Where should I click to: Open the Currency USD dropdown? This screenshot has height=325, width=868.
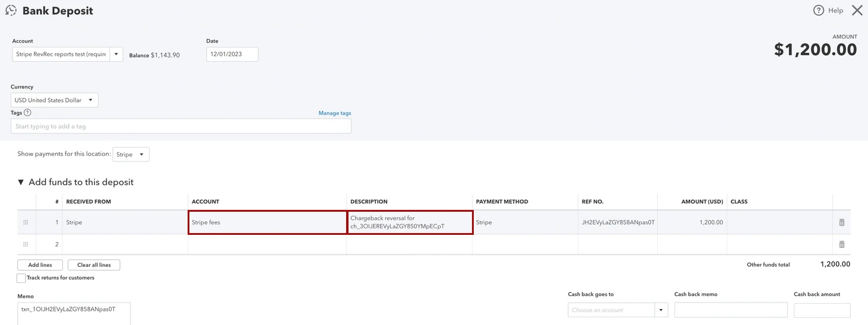(55, 100)
